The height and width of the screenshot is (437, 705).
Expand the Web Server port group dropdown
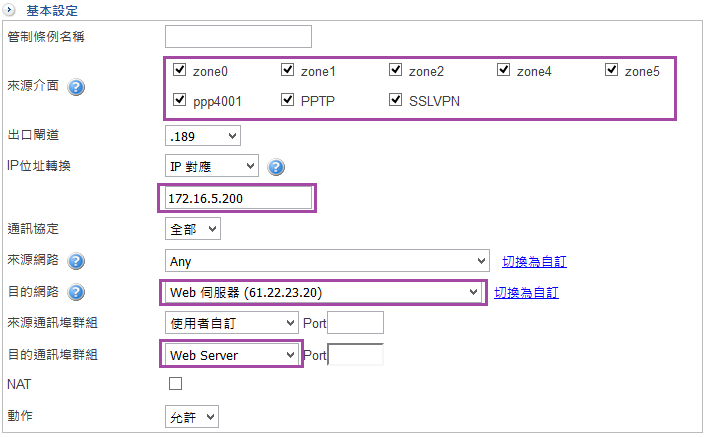pyautogui.click(x=232, y=354)
